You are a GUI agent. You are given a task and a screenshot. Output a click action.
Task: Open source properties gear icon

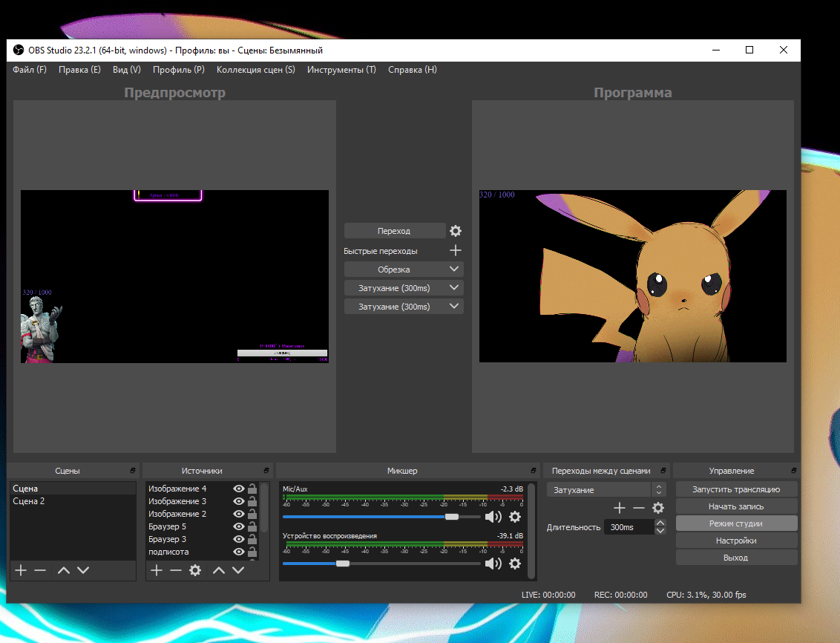[195, 570]
